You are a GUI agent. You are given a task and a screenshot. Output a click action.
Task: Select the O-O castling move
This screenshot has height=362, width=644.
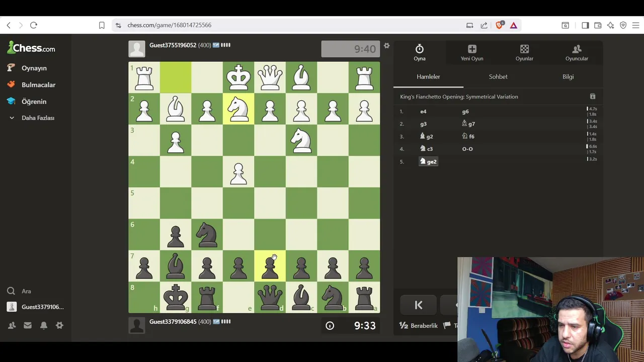(x=467, y=149)
